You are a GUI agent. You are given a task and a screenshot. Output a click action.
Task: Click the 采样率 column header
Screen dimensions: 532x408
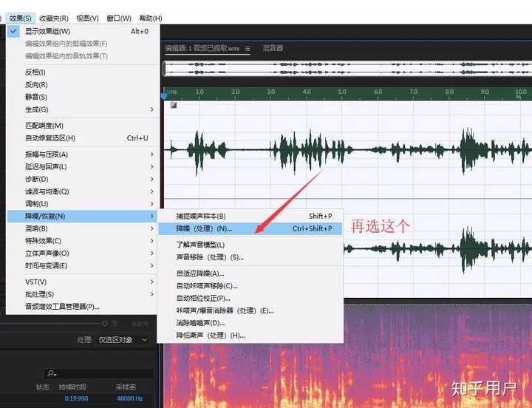point(126,387)
